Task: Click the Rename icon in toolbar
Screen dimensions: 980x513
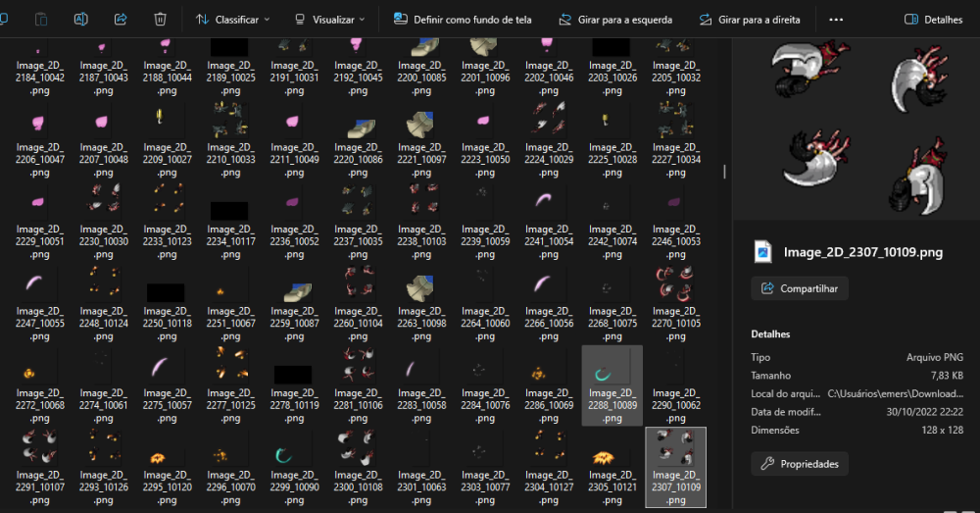Action: tap(81, 19)
